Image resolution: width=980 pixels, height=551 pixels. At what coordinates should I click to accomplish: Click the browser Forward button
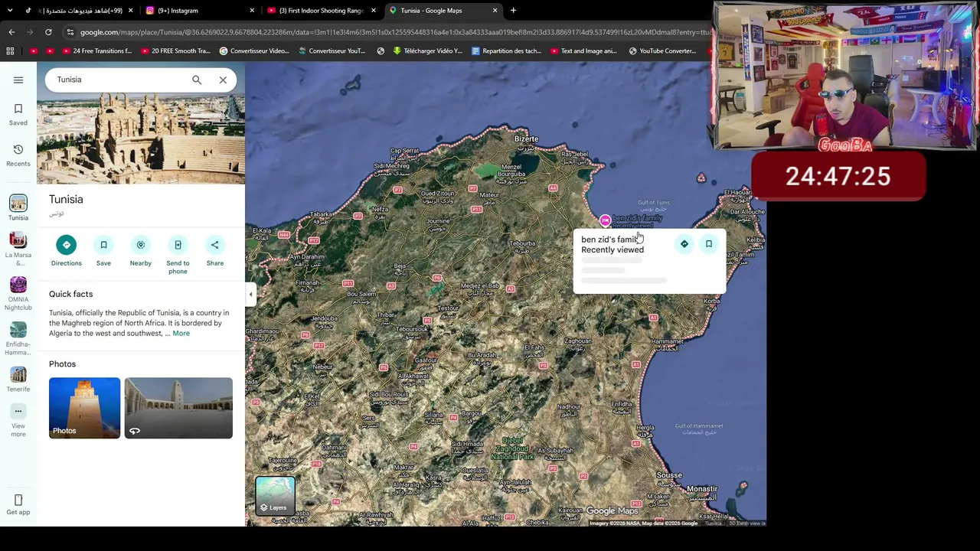[x=30, y=32]
